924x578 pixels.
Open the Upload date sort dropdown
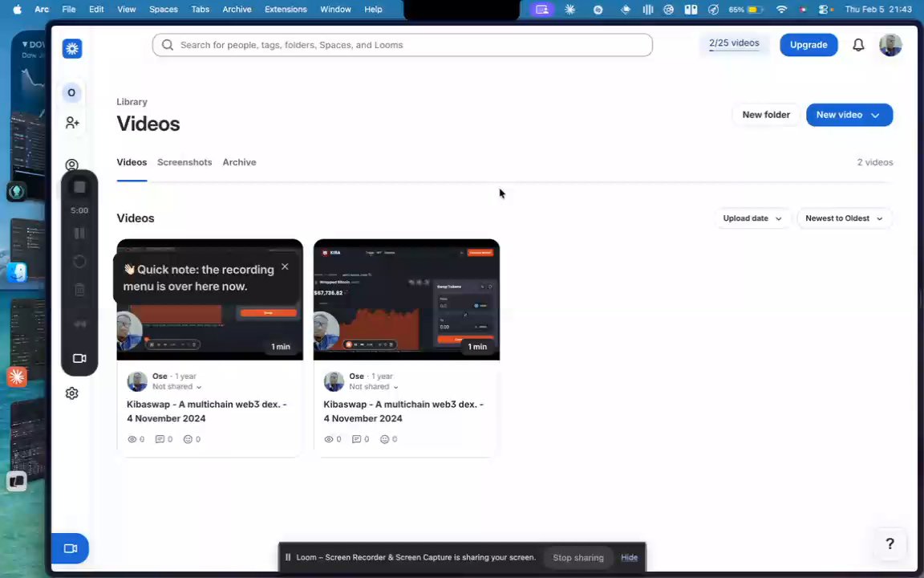pos(752,218)
